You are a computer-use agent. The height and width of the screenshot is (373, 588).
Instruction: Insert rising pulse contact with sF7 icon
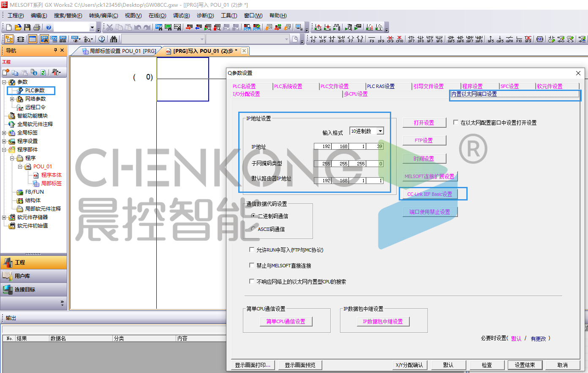[x=411, y=39]
